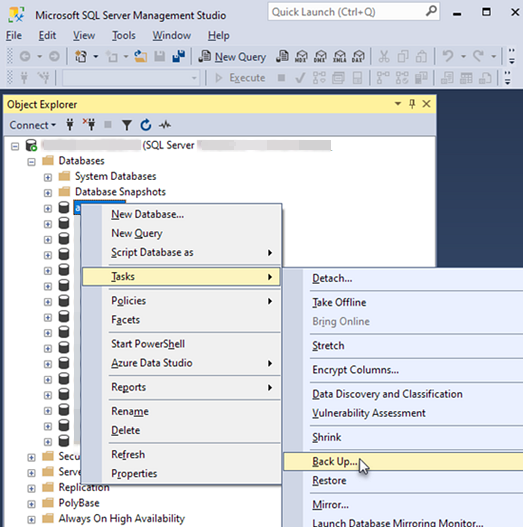Screen dimensions: 523x527
Task: Choose Facets from context menu
Action: coord(181,319)
